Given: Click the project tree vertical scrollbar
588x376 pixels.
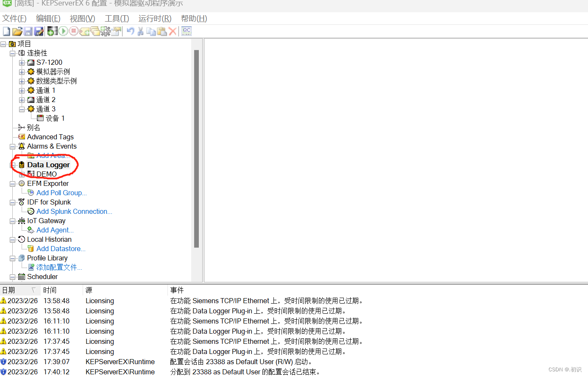Looking at the screenshot, I should (196, 149).
